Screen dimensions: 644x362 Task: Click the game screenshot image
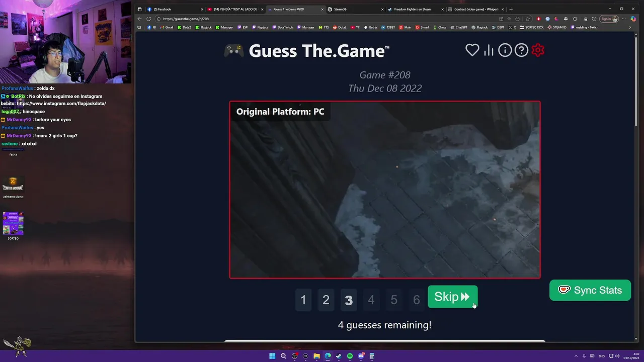385,190
